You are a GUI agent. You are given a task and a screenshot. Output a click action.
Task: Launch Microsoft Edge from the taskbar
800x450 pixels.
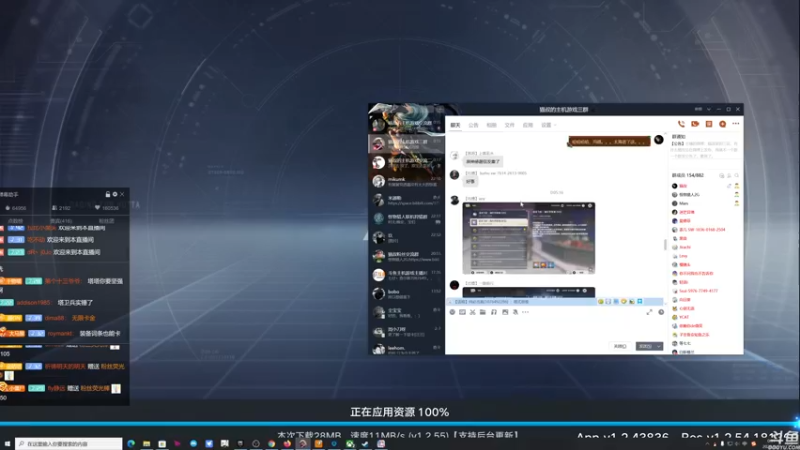pos(131,444)
